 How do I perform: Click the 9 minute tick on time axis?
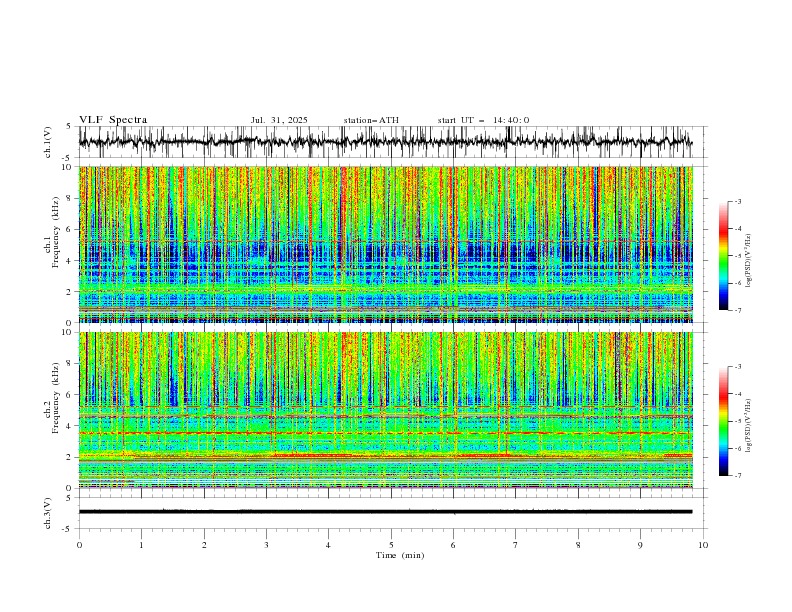[x=640, y=545]
